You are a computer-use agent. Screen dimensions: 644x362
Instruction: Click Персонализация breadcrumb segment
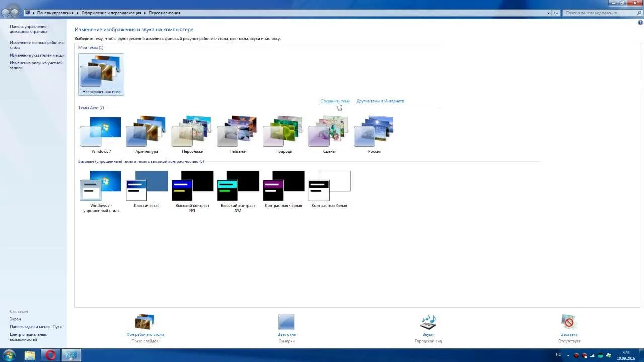pos(164,13)
